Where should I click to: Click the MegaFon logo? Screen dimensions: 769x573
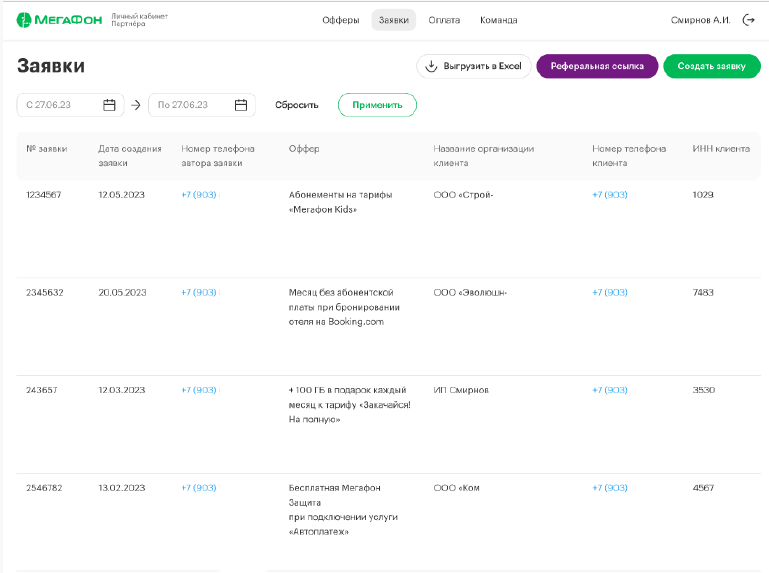(x=58, y=20)
